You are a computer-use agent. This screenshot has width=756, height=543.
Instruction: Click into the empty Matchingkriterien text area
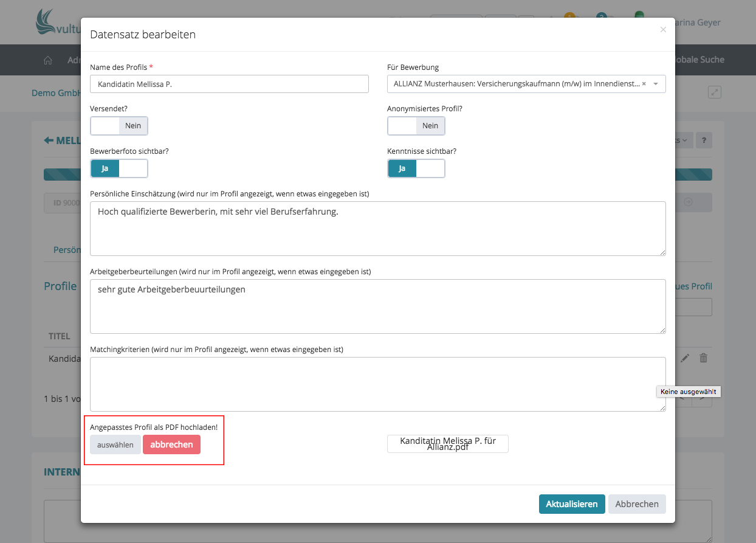coord(377,384)
